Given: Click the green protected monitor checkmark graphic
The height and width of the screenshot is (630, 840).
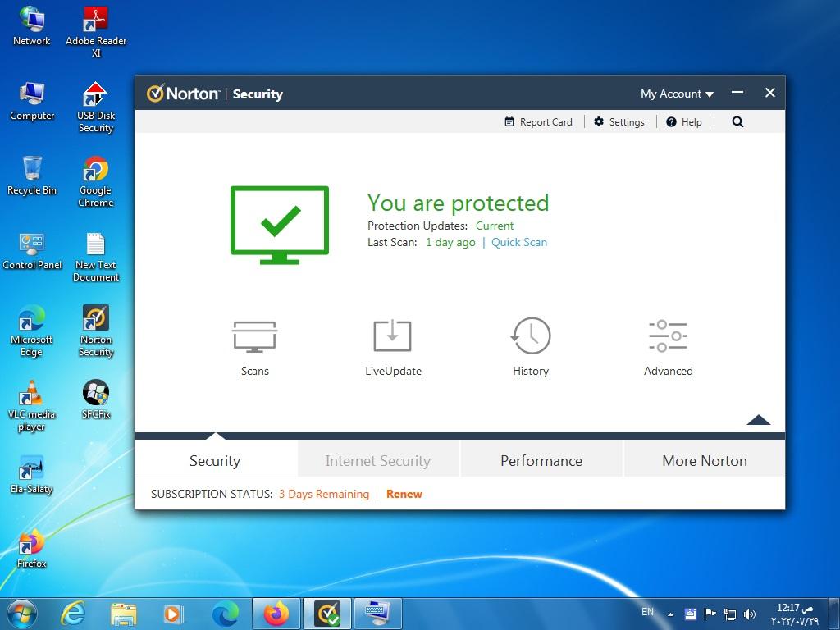Looking at the screenshot, I should pyautogui.click(x=280, y=225).
